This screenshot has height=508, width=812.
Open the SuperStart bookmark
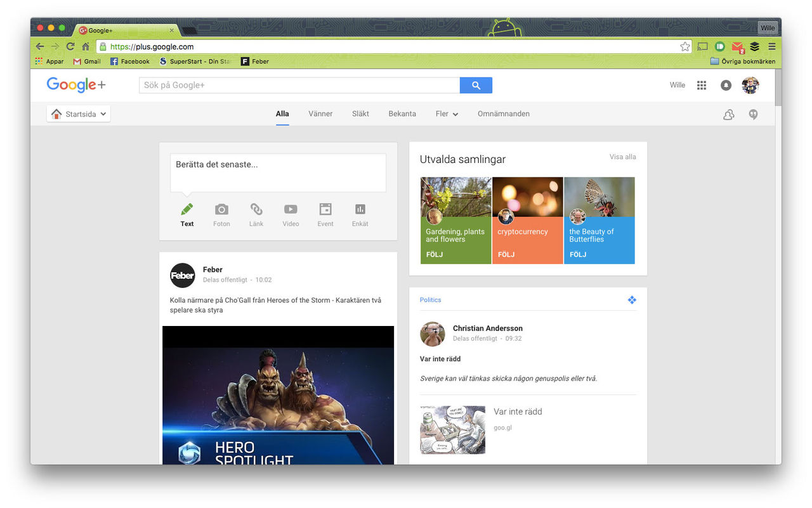tap(195, 62)
